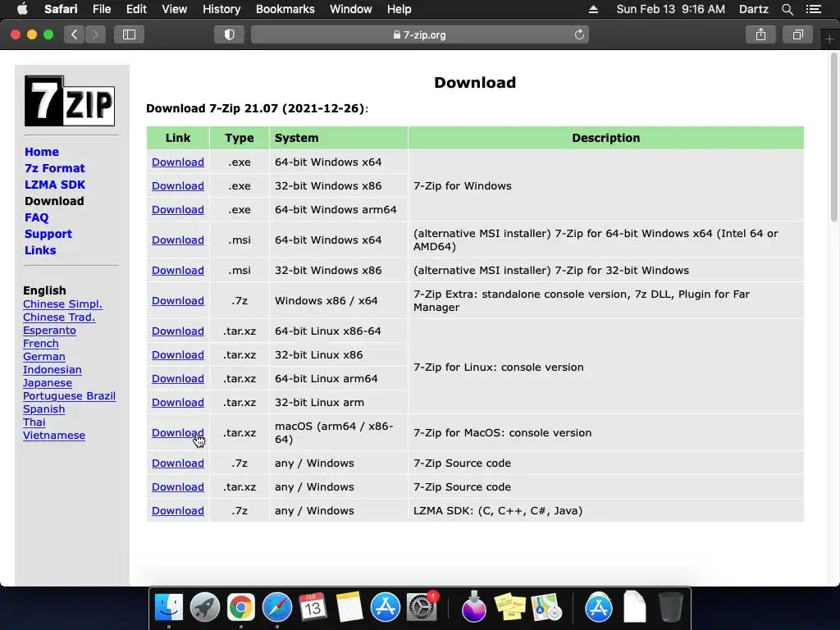Click the Safari back navigation arrow
840x630 pixels.
75,34
